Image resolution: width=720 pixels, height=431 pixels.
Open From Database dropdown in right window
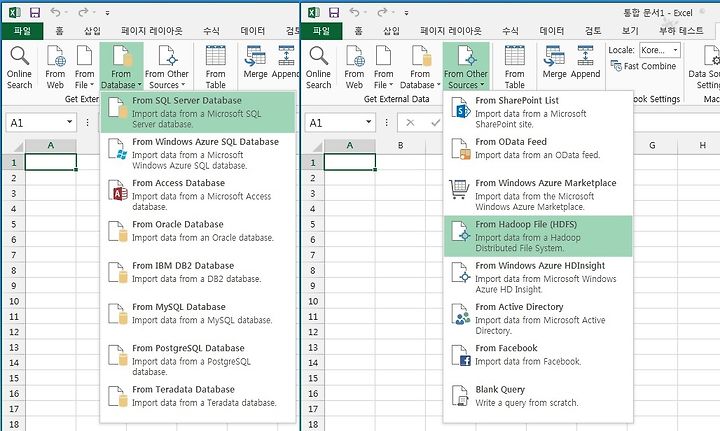pos(420,67)
